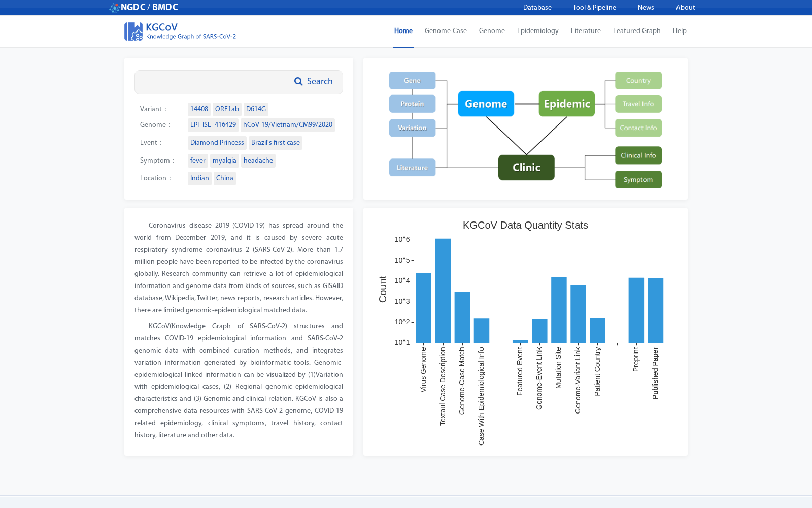Click the Featured Event axis label
Image resolution: width=812 pixels, height=508 pixels.
click(520, 371)
